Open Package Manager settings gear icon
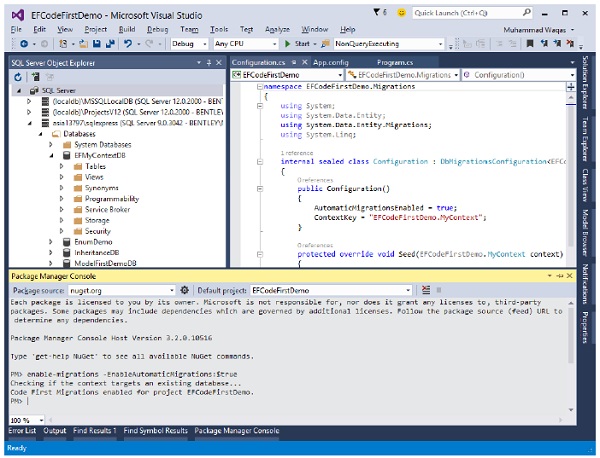 coord(184,289)
